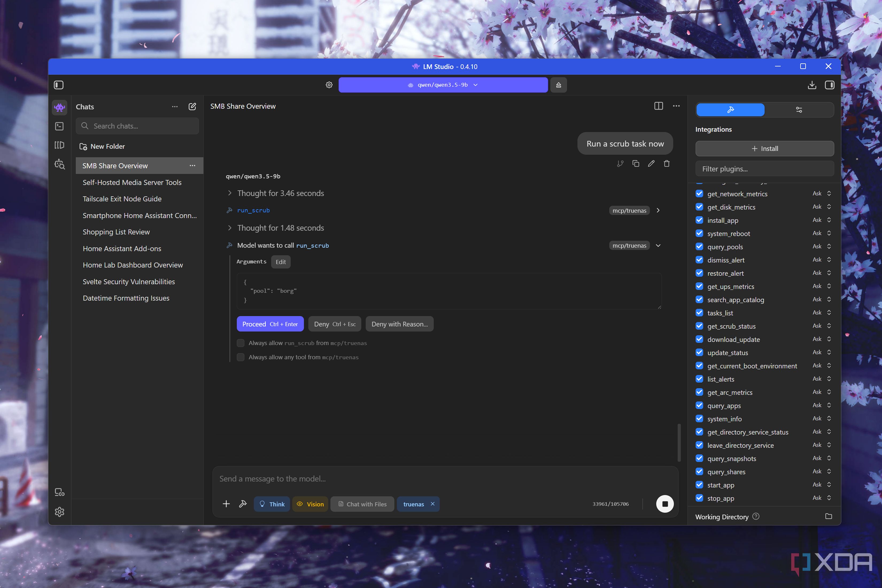Uncheck the system_reboot tool checkbox
The width and height of the screenshot is (882, 588).
click(x=699, y=233)
